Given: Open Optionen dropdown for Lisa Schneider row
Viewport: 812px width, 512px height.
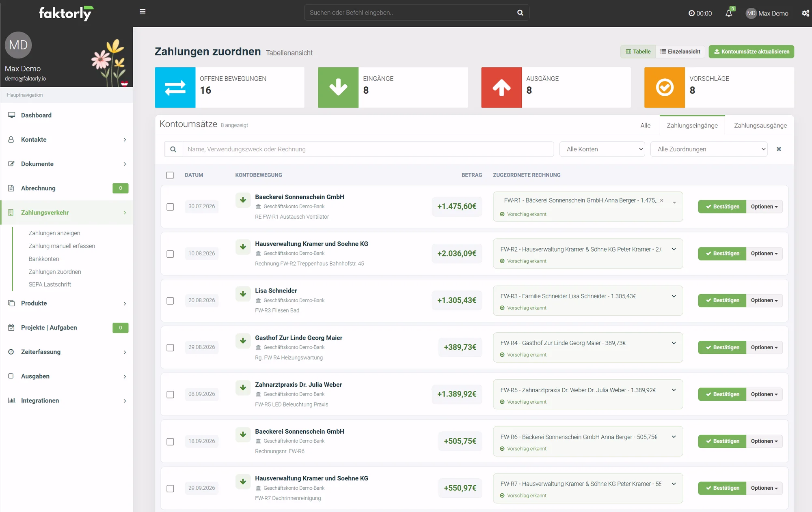Looking at the screenshot, I should coord(764,300).
